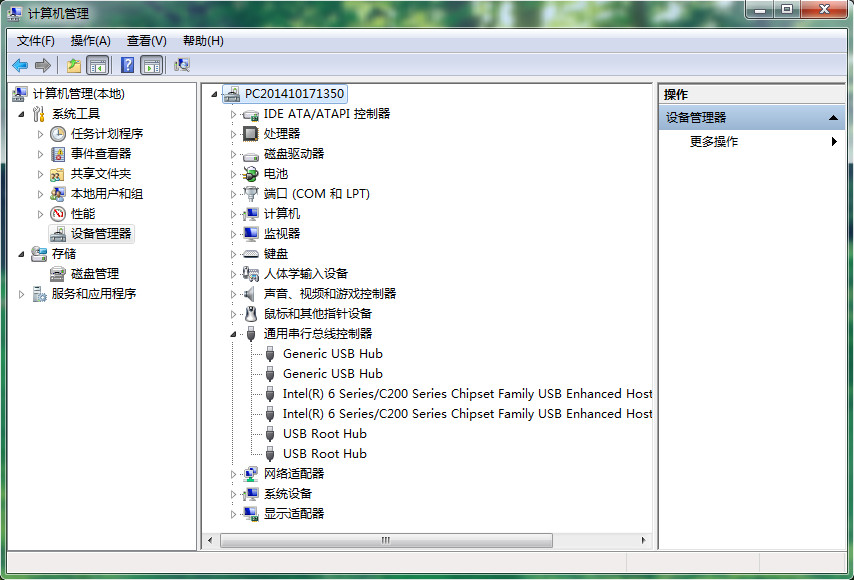854x580 pixels.
Task: Click the 系统设备 label
Action: [288, 494]
